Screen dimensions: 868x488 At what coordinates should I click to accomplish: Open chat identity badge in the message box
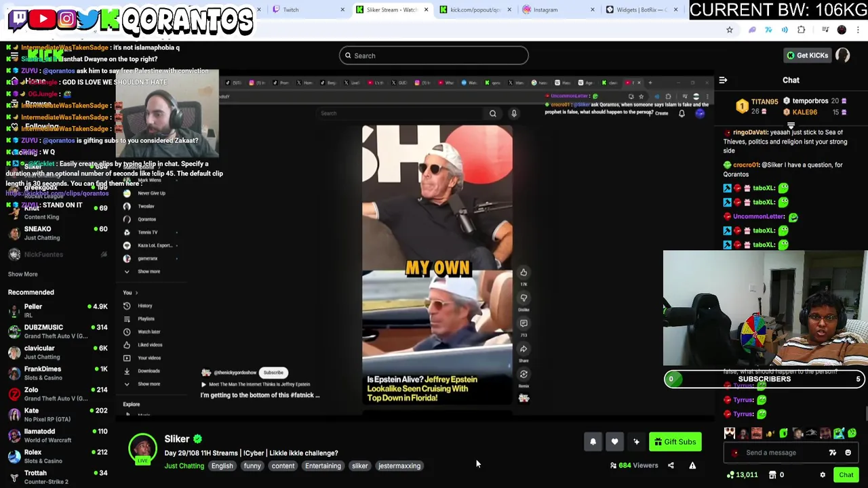point(734,453)
